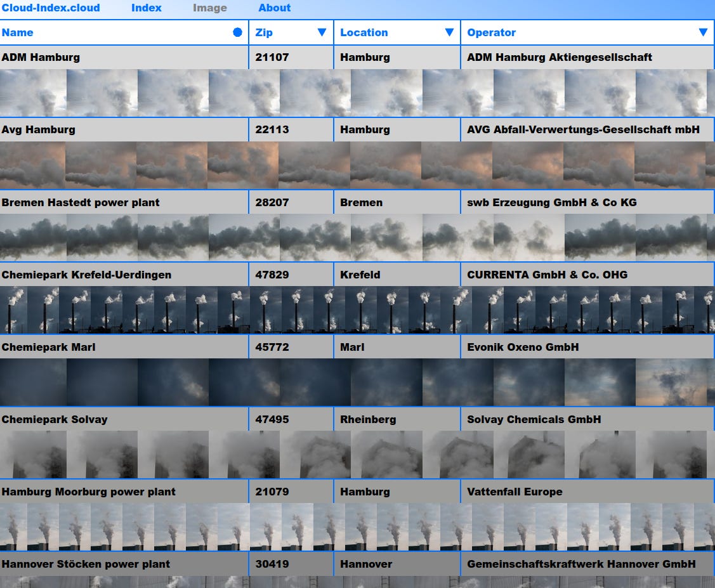Click operator ADM Hamburg Aktiengesellschaft
This screenshot has width=715, height=588.
pos(560,57)
